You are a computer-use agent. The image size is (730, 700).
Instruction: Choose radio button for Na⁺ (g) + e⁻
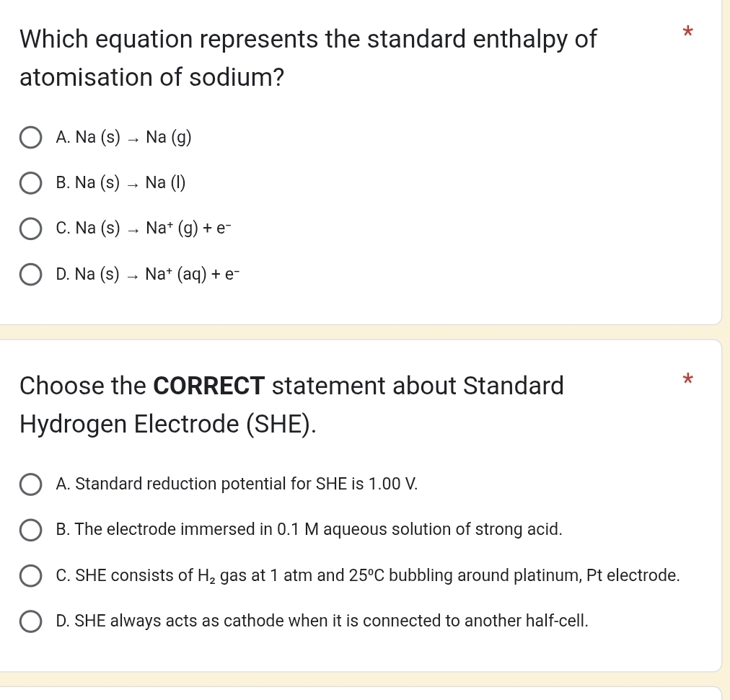tap(30, 229)
